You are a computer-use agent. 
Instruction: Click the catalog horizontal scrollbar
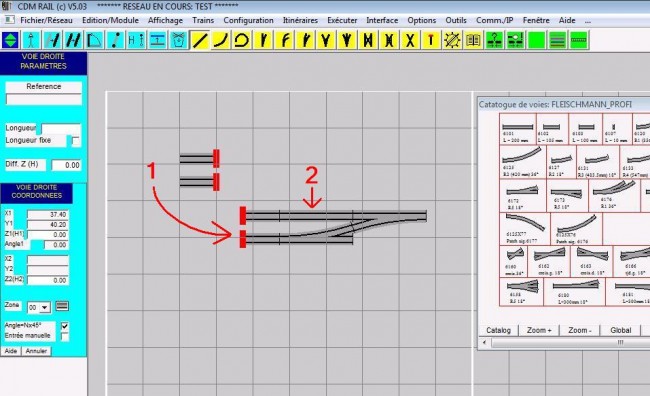coord(568,343)
